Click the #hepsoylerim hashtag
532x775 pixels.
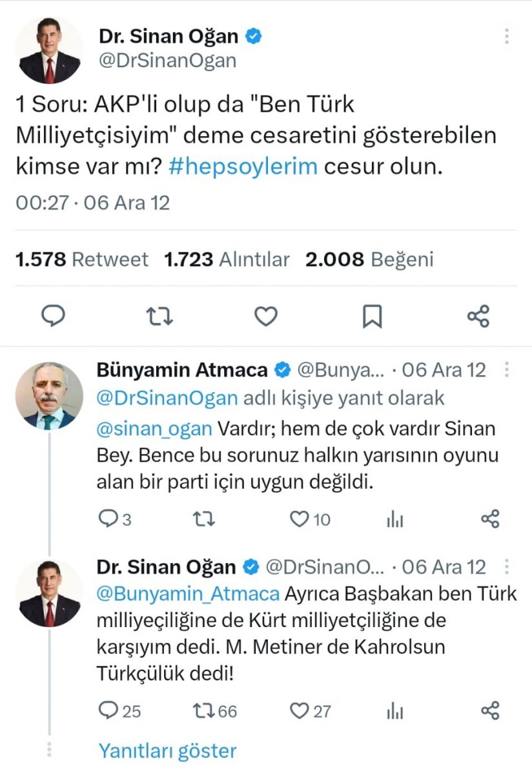click(x=244, y=166)
